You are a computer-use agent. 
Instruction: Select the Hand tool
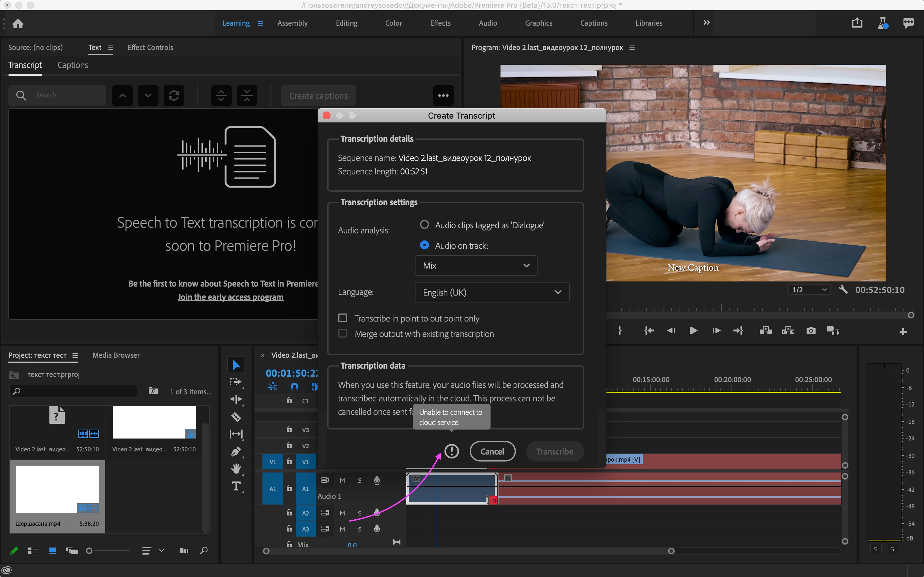coord(236,469)
